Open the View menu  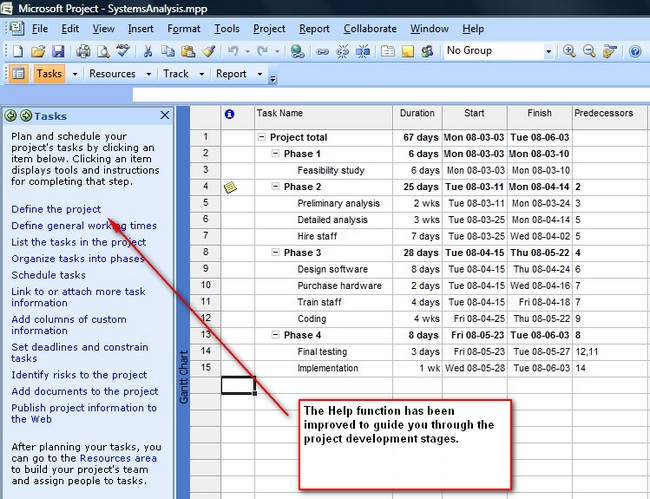coord(103,29)
